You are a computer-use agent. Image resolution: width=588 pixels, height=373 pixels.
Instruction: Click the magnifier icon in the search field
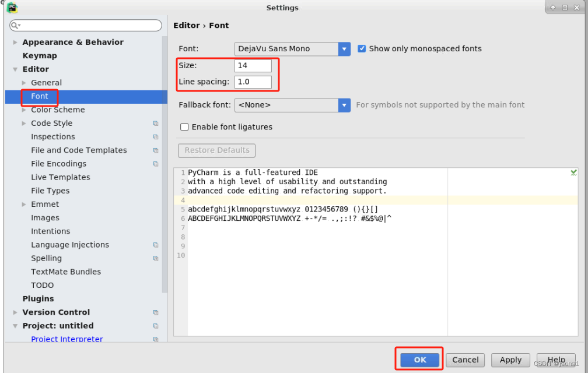15,25
